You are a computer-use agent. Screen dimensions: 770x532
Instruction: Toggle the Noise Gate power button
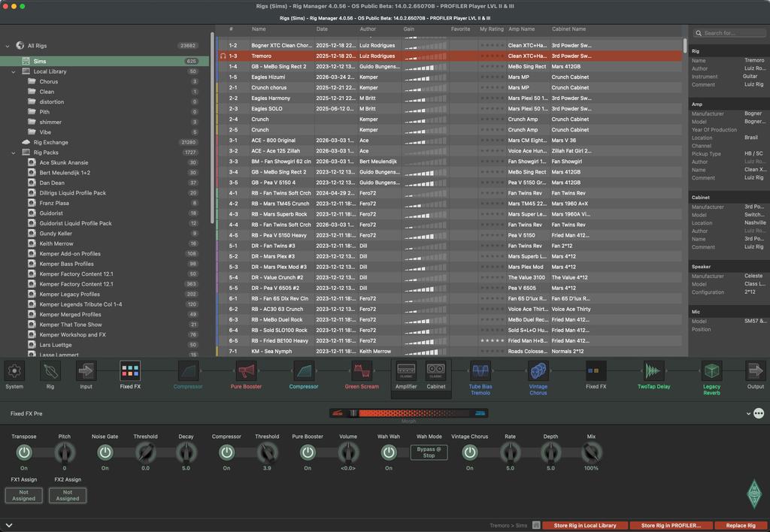pos(105,452)
